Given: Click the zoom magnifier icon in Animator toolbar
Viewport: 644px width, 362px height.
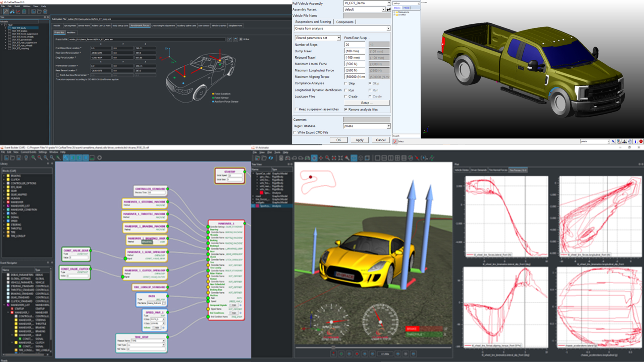Looking at the screenshot, I should coord(327,158).
